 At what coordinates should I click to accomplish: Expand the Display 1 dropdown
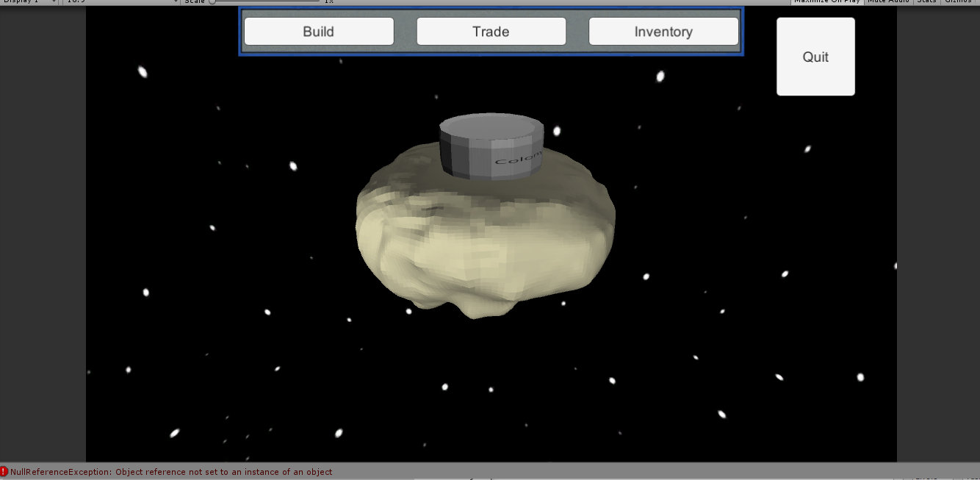[29, 1]
